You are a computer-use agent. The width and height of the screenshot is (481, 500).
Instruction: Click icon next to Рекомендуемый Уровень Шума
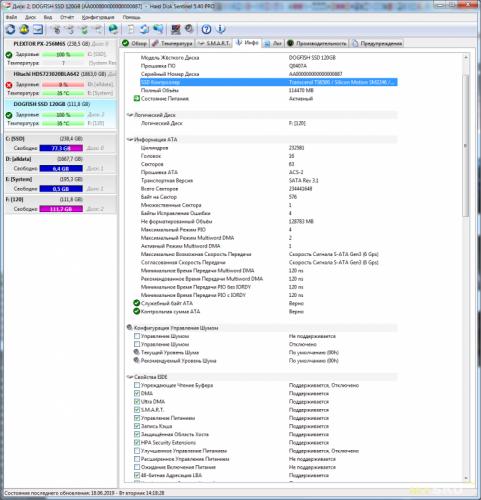136,360
